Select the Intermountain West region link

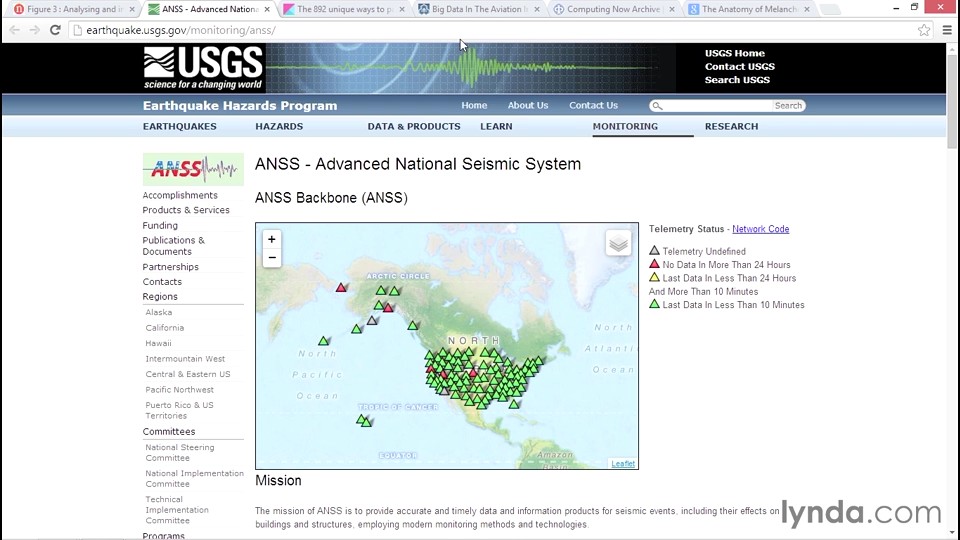coord(185,359)
